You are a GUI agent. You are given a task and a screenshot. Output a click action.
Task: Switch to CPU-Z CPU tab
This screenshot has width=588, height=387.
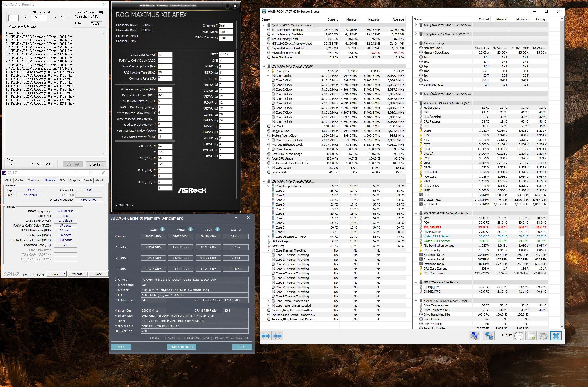pos(8,180)
